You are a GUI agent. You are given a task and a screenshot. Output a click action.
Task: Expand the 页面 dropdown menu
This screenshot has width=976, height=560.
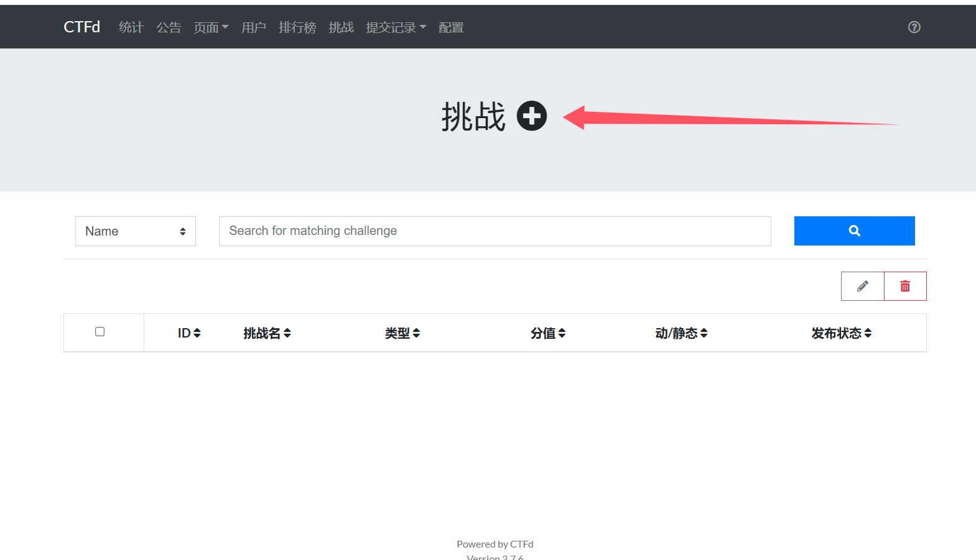(211, 27)
